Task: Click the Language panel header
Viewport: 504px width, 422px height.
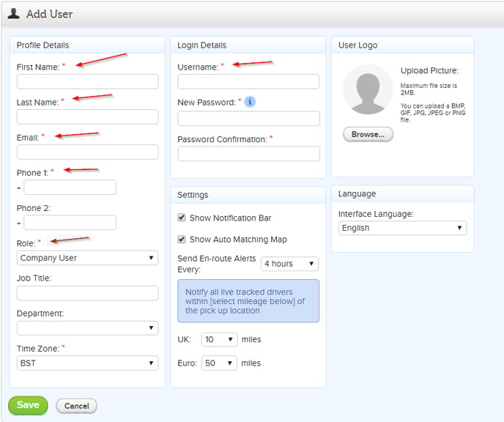Action: (403, 194)
